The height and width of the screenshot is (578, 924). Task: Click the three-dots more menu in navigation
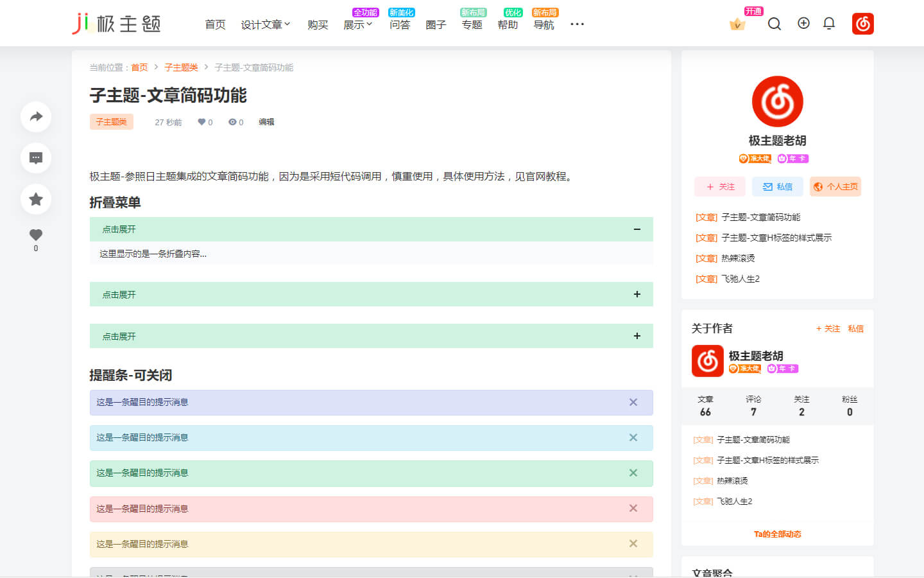(x=577, y=24)
